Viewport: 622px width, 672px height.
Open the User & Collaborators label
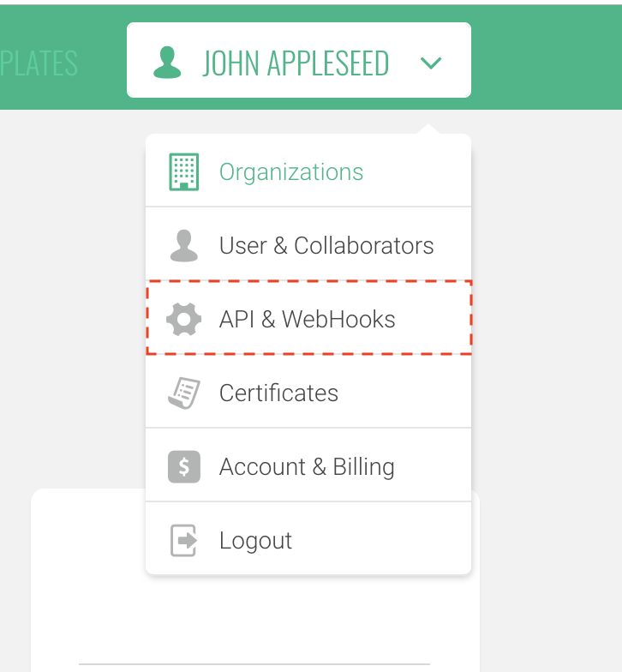click(x=326, y=245)
